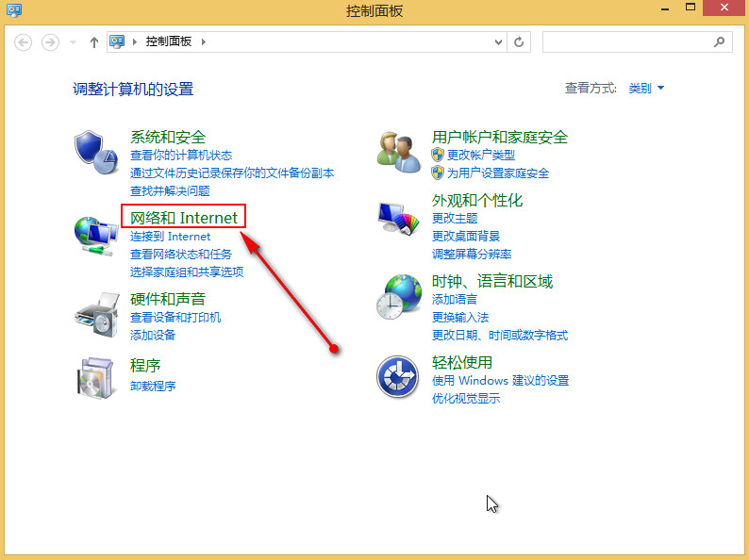Viewport: 749px width, 560px height.
Task: Click the 更换输入法 link
Action: tap(460, 317)
